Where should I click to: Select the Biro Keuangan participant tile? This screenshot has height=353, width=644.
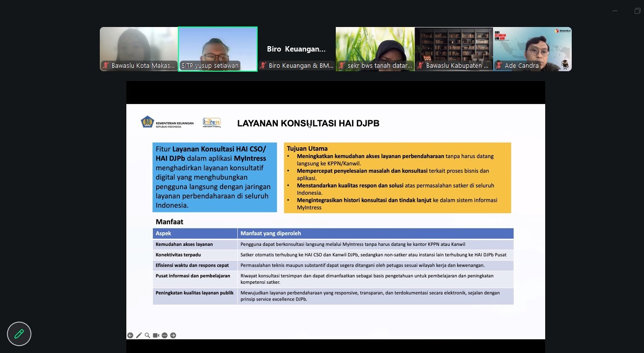tap(296, 49)
